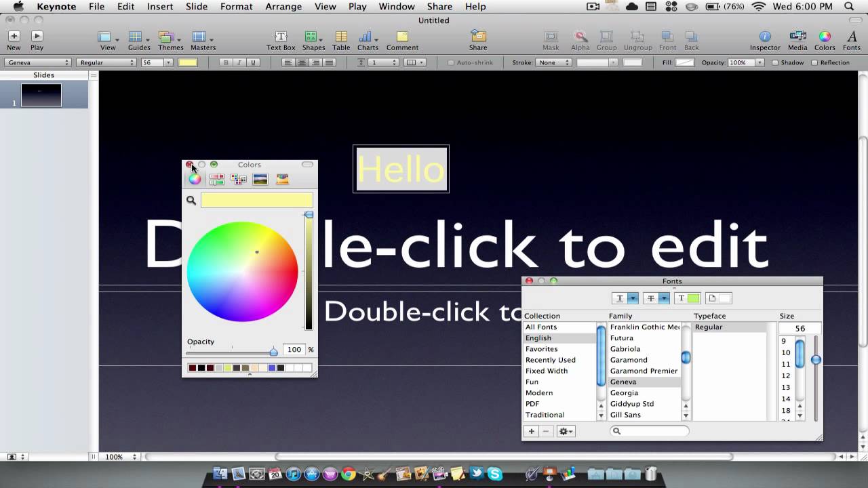
Task: Align text left in format bar
Action: tap(288, 62)
